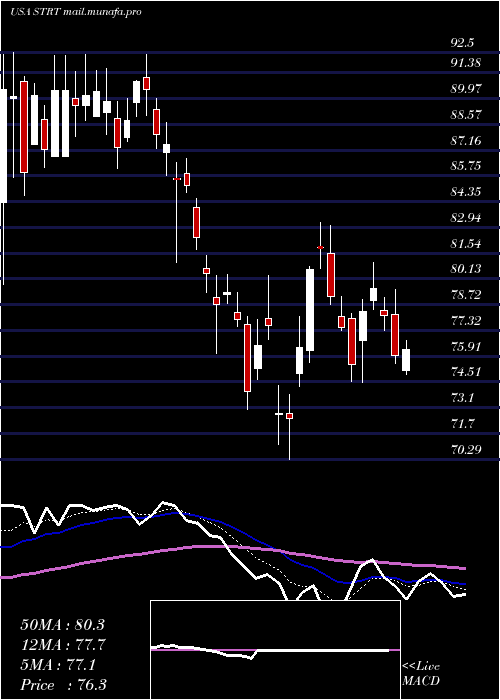Select the 78.72 price axis label
This screenshot has height=700, width=500.
[465, 295]
